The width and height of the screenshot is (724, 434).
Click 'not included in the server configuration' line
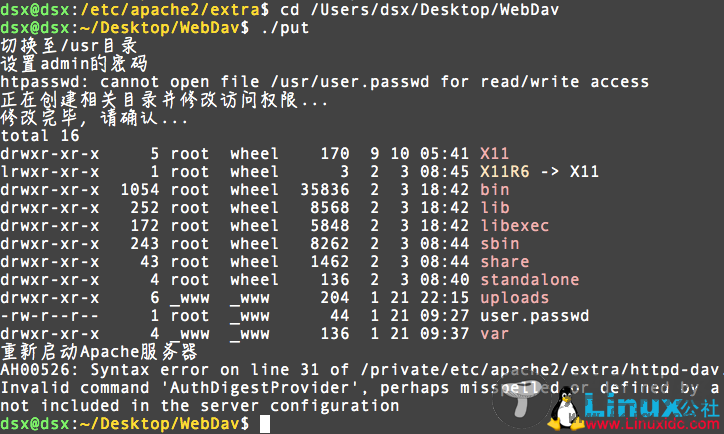tap(200, 405)
